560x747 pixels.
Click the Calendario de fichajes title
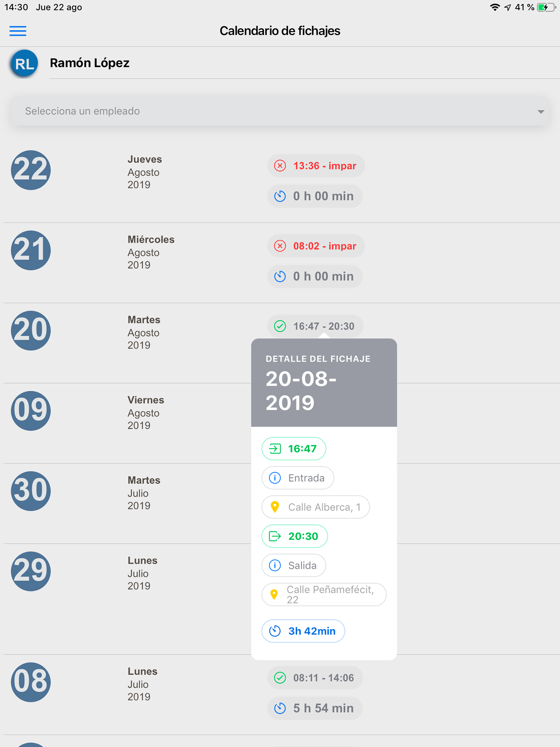(280, 31)
